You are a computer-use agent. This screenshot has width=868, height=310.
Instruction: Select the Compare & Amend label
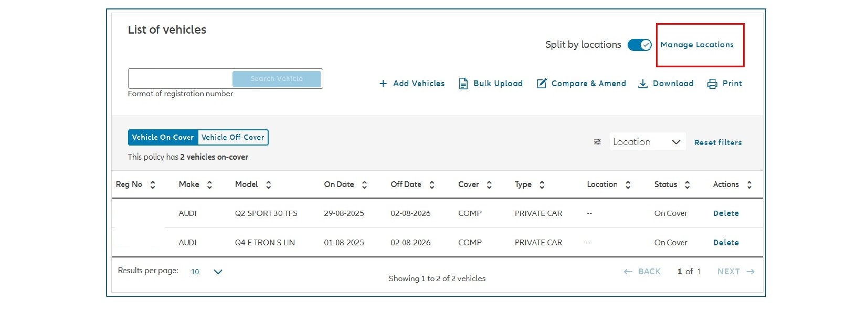(589, 84)
